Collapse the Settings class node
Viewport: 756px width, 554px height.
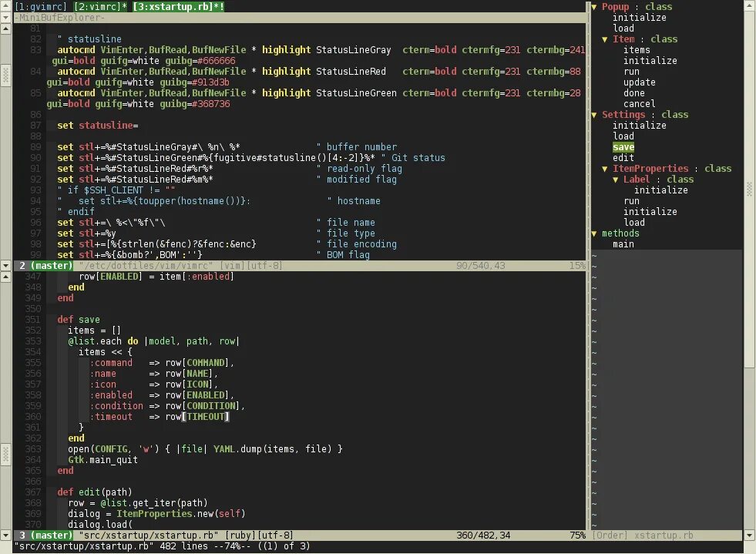tap(594, 115)
